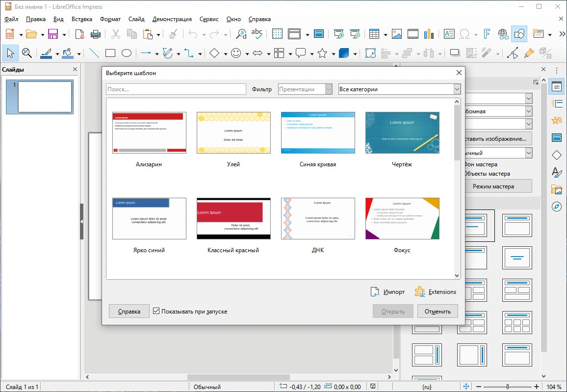Screen dimensions: 567x392
Task: Click the Cut scissors icon
Action: [115, 34]
